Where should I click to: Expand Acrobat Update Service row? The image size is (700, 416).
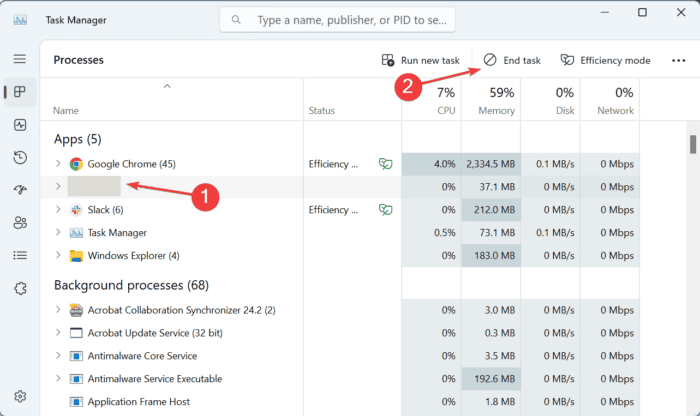tap(58, 332)
